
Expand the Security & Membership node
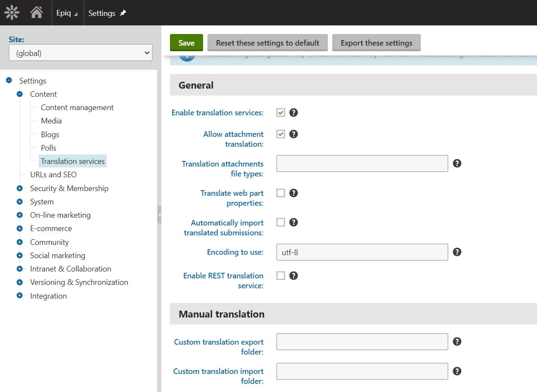pos(19,188)
